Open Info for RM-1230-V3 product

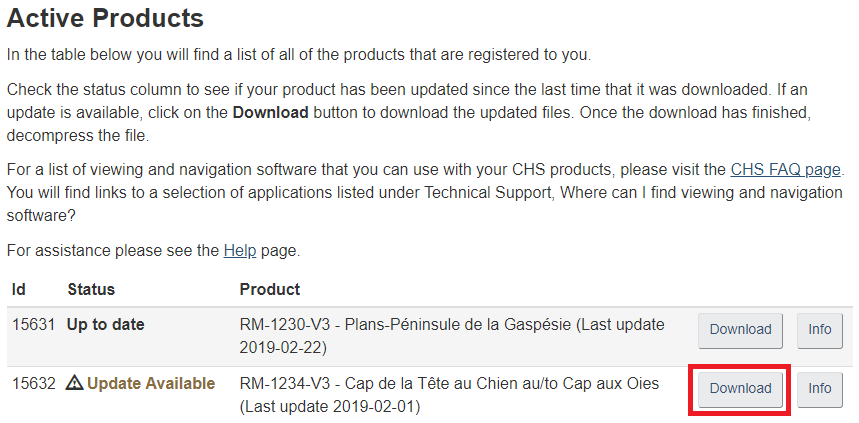click(x=819, y=329)
